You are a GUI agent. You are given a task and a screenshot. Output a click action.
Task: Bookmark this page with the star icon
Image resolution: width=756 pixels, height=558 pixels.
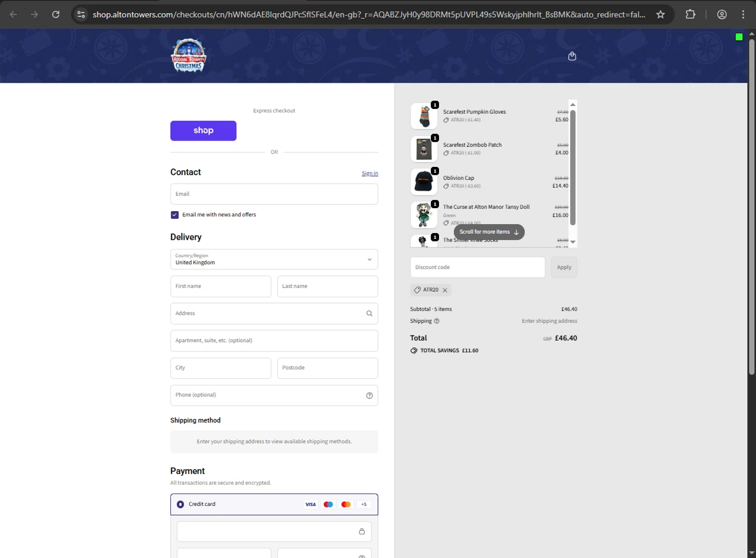[660, 14]
